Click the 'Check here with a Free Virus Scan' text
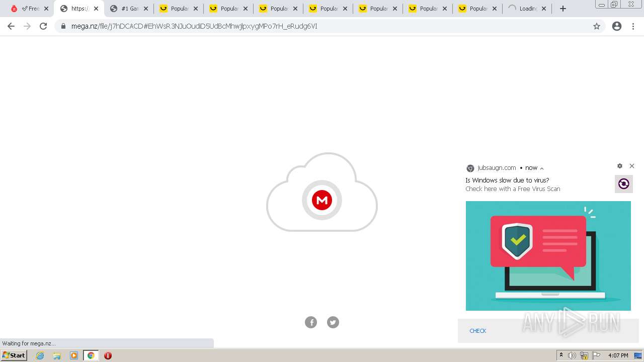Image resolution: width=644 pixels, height=362 pixels. [513, 189]
